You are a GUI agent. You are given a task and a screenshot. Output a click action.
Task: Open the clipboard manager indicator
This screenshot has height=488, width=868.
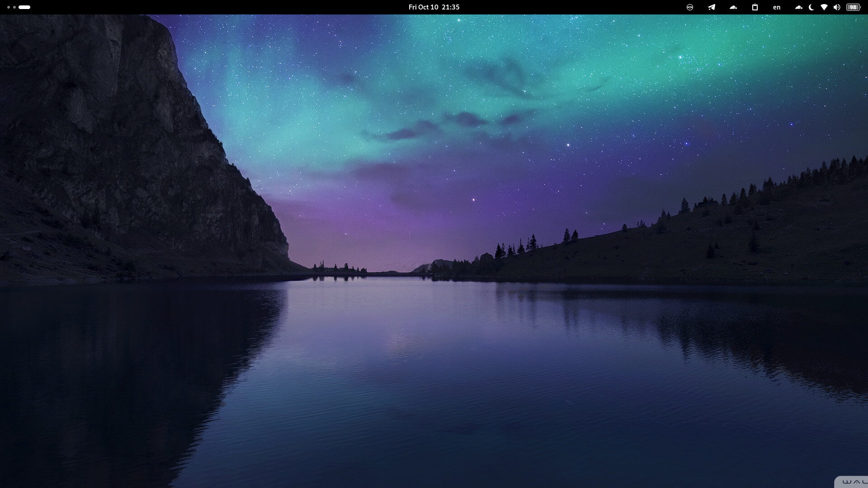point(755,7)
